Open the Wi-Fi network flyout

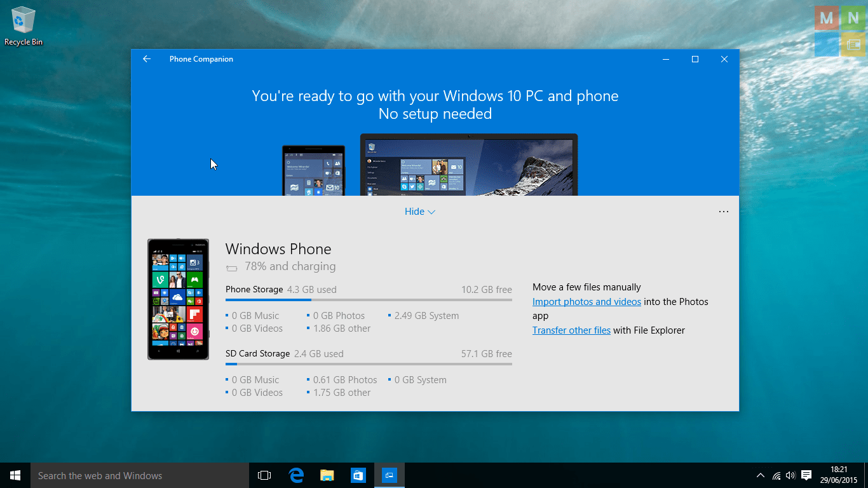coord(776,475)
